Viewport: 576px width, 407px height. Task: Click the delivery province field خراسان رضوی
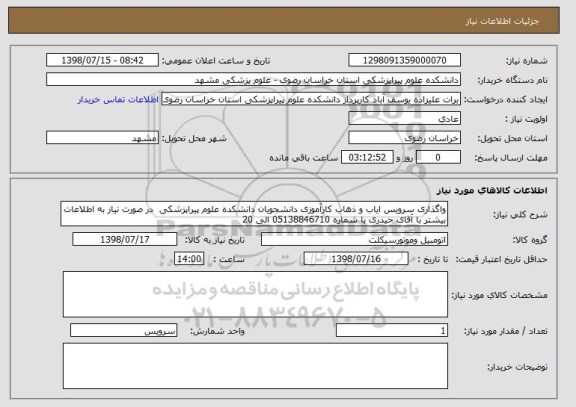tap(404, 138)
